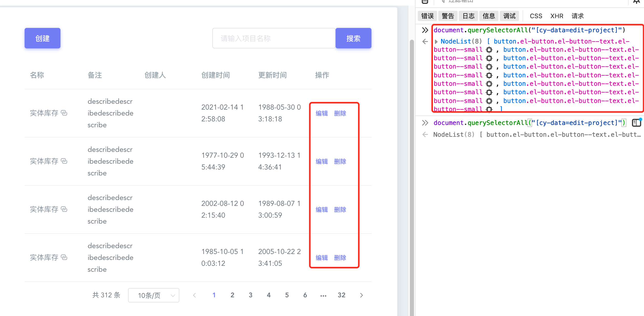Click previous page pagination arrow

[x=194, y=295]
